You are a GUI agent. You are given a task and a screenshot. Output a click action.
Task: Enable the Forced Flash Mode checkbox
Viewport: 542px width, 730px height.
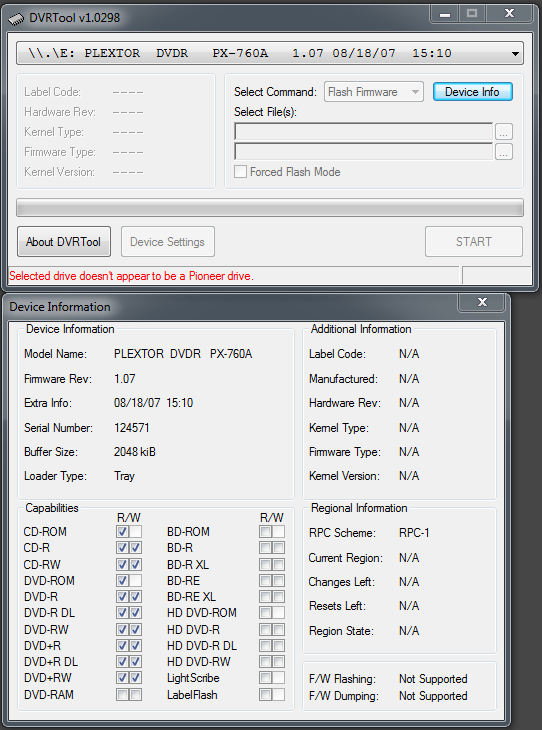240,172
